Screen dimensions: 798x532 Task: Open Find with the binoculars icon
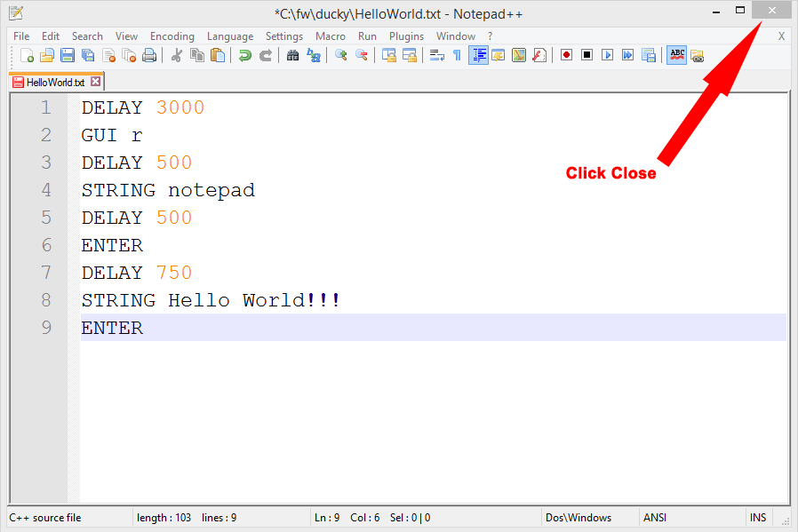(x=292, y=55)
